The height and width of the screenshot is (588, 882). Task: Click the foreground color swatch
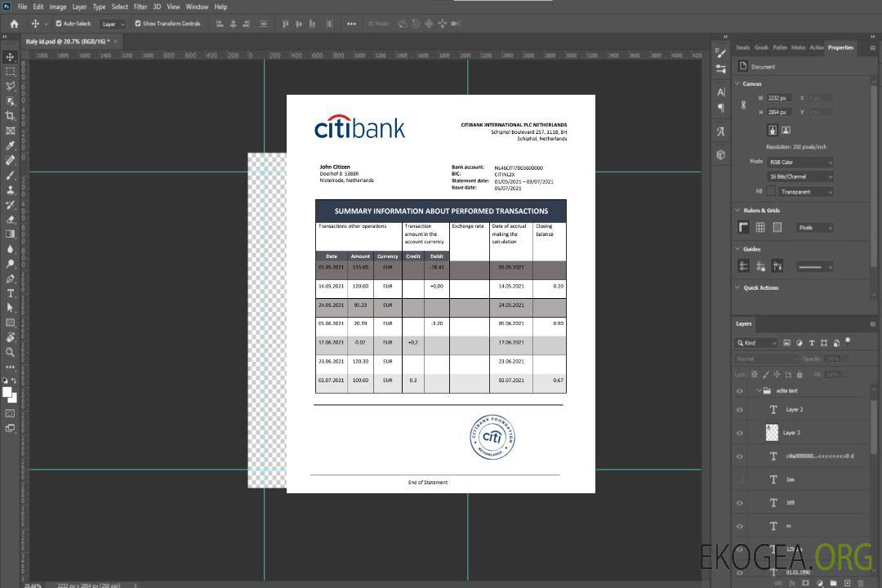[7, 392]
